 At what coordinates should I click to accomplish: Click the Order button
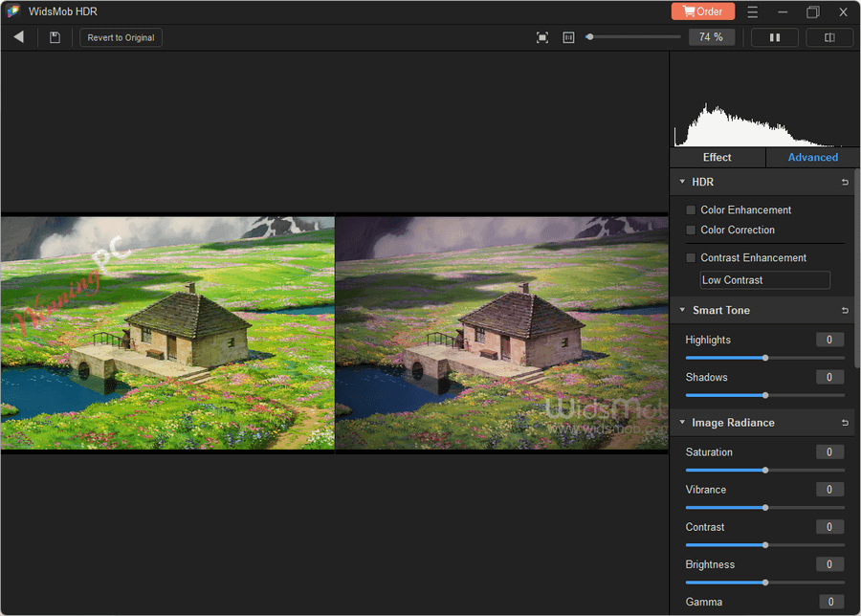coord(703,11)
